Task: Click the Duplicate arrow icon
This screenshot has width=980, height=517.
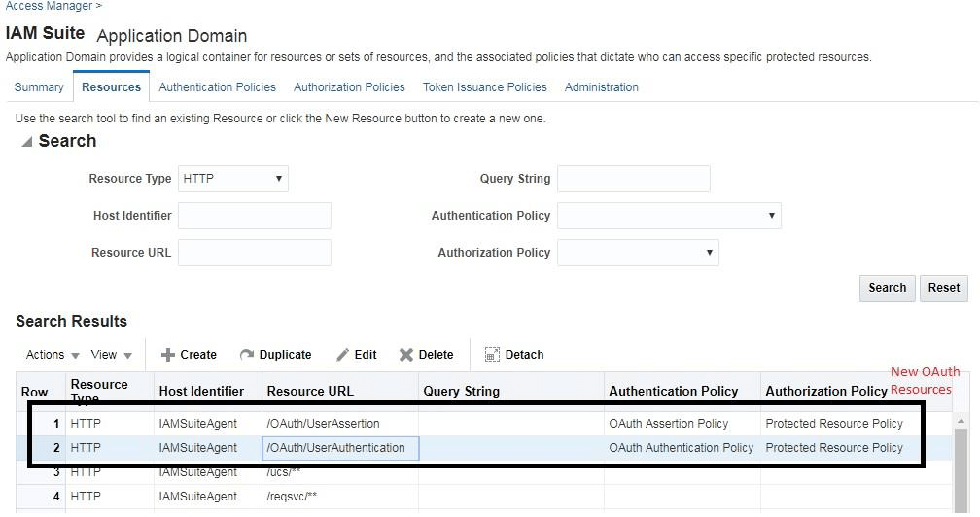Action: pos(247,355)
